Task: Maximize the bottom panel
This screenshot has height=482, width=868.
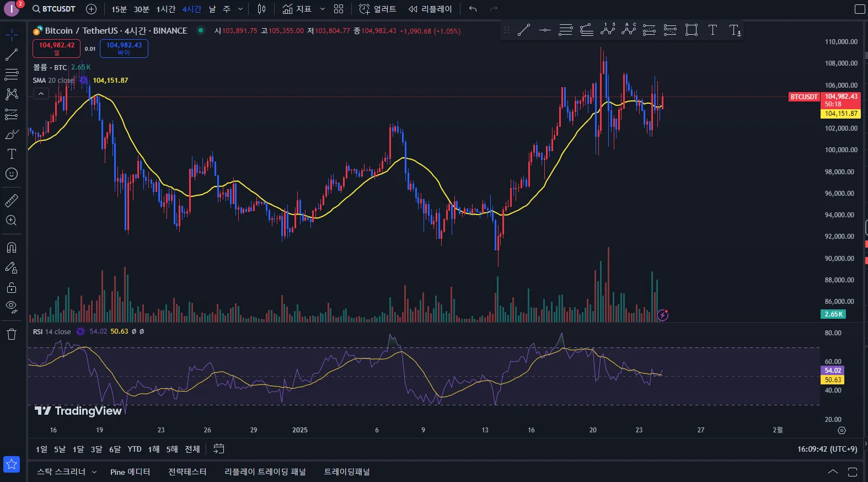Action: click(x=853, y=472)
